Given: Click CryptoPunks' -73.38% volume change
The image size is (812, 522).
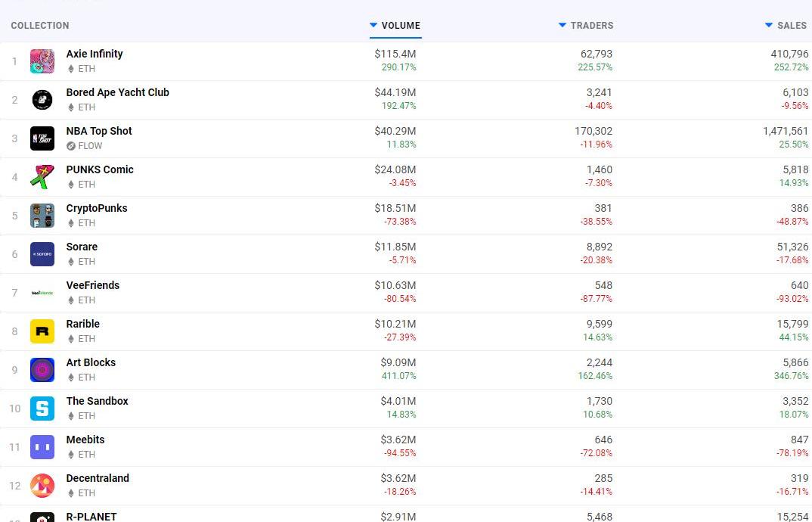Looking at the screenshot, I should pyautogui.click(x=400, y=222).
